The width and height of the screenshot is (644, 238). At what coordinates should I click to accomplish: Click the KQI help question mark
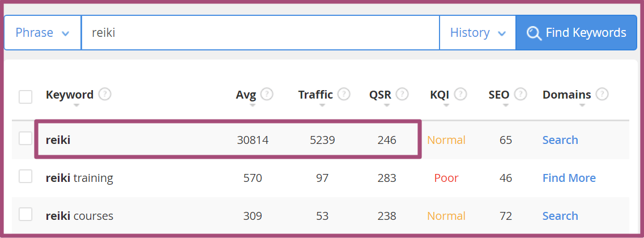(460, 95)
